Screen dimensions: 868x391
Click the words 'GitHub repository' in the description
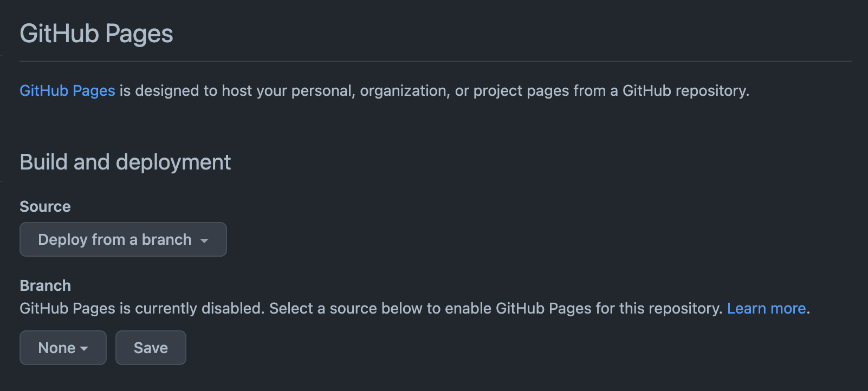coord(685,90)
